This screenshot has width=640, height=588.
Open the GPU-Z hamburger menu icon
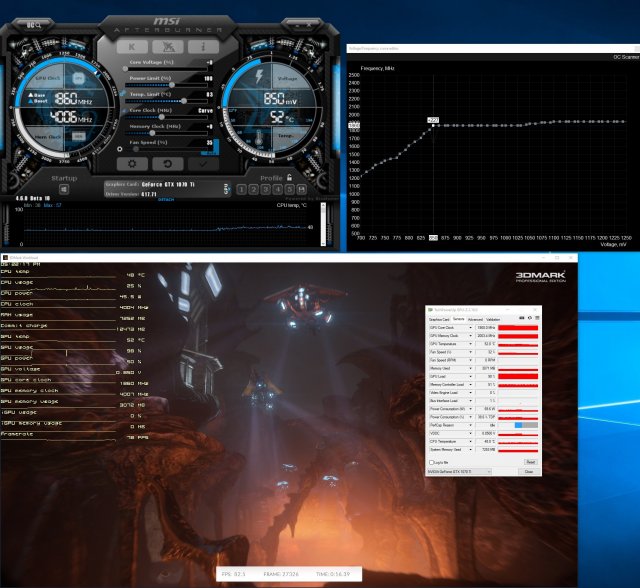pyautogui.click(x=537, y=318)
